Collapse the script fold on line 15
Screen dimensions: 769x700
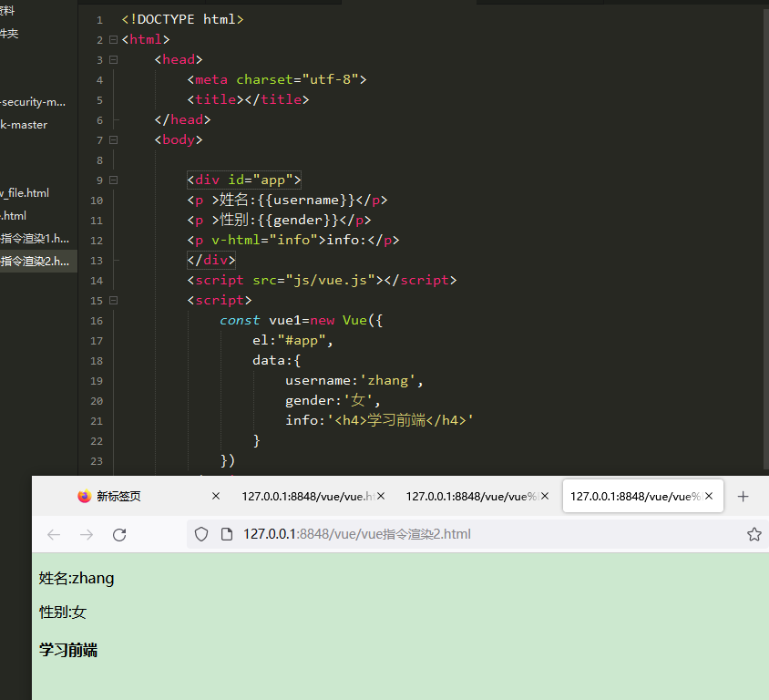click(x=113, y=300)
